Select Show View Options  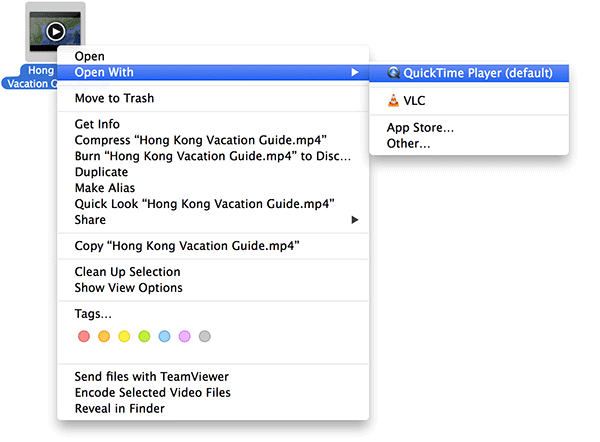coord(213,288)
